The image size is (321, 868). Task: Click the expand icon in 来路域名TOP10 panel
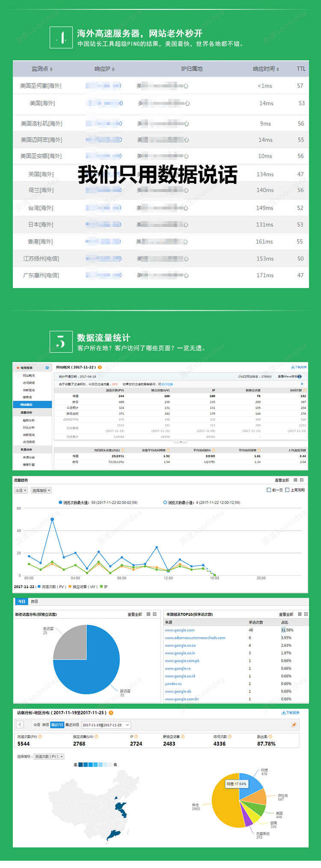click(306, 614)
